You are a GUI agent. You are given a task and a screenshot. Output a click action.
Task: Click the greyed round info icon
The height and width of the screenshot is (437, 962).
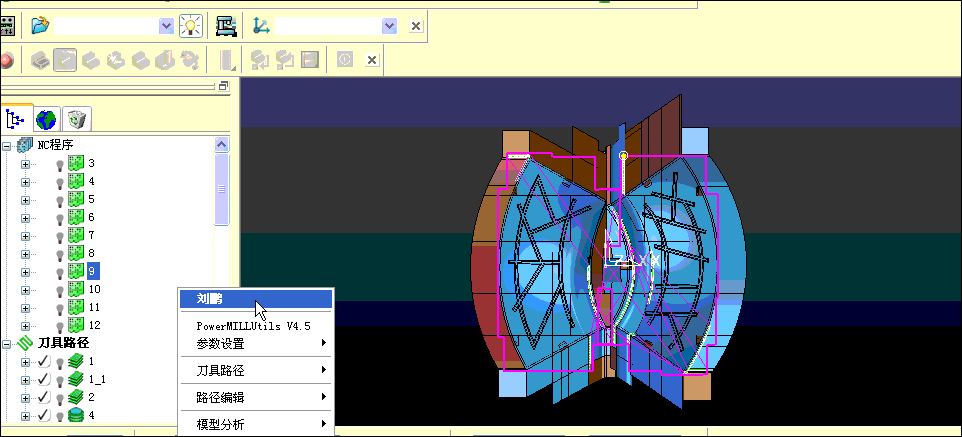pos(345,60)
